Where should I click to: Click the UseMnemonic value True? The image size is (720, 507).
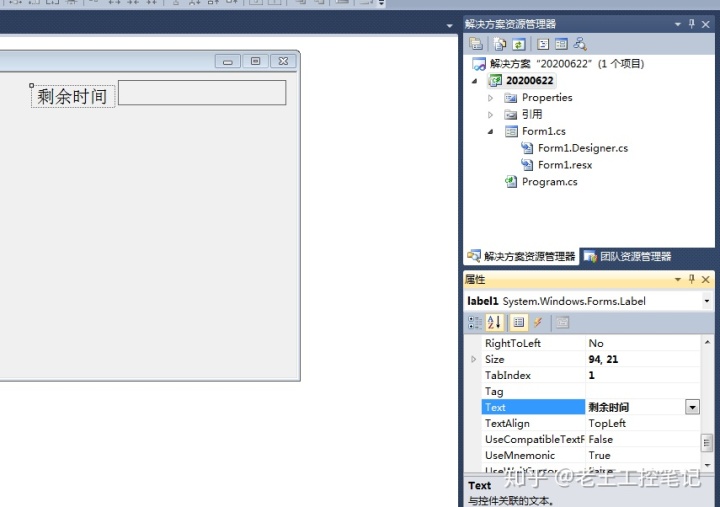(599, 456)
